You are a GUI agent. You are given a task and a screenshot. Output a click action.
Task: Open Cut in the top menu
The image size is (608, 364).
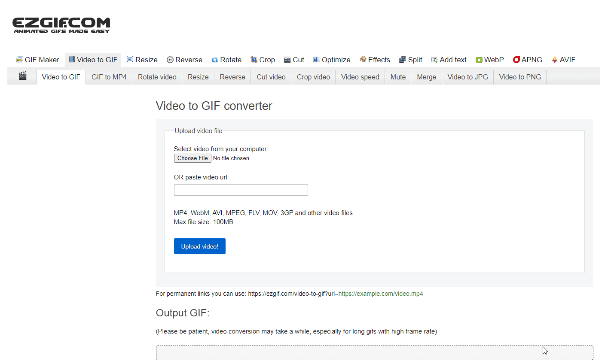294,60
